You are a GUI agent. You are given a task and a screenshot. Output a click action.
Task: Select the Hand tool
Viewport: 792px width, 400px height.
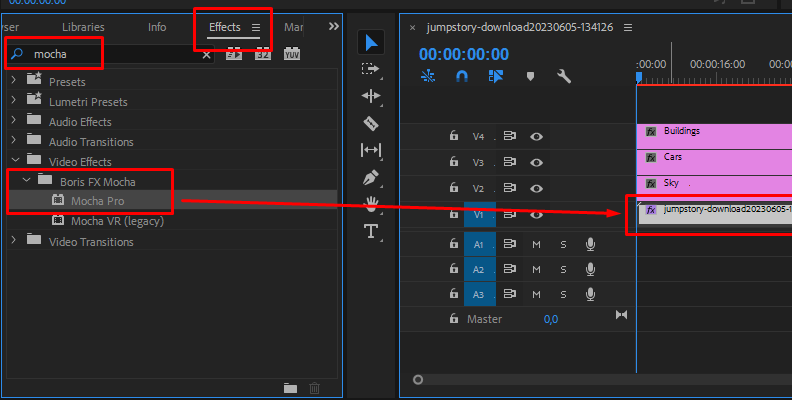click(x=371, y=204)
